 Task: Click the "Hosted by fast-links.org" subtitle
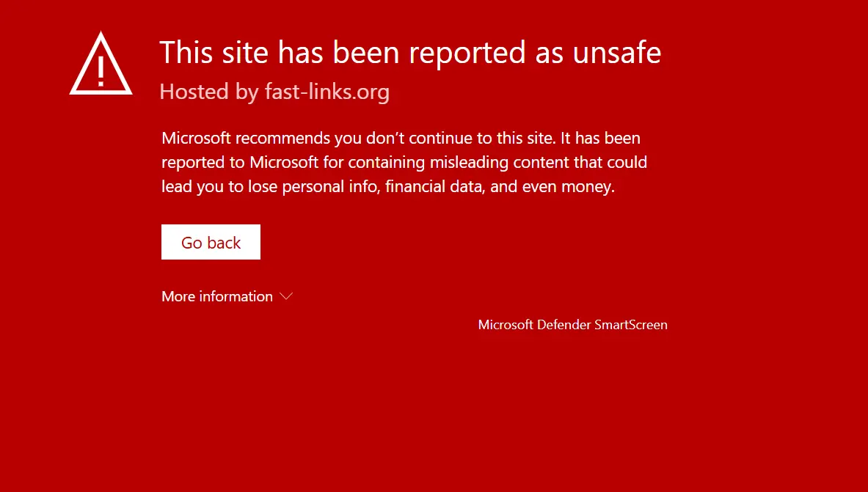click(274, 92)
